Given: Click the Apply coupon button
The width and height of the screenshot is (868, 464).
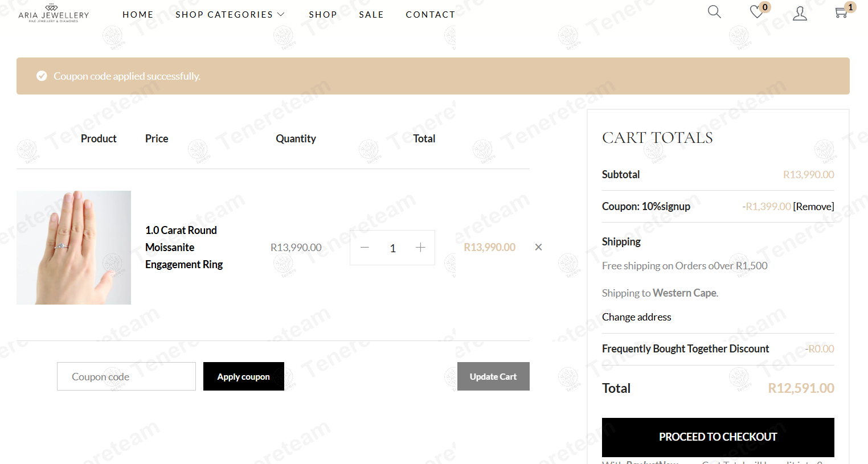Looking at the screenshot, I should 244,376.
